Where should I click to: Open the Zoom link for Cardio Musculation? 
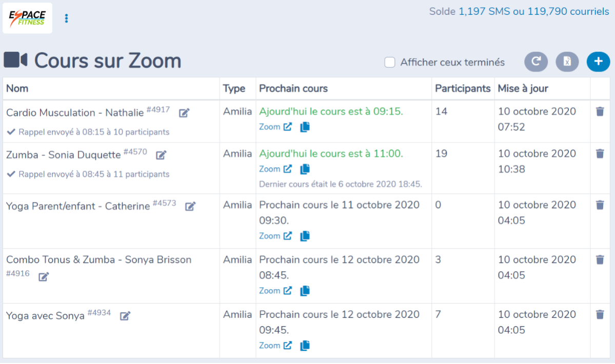point(275,127)
